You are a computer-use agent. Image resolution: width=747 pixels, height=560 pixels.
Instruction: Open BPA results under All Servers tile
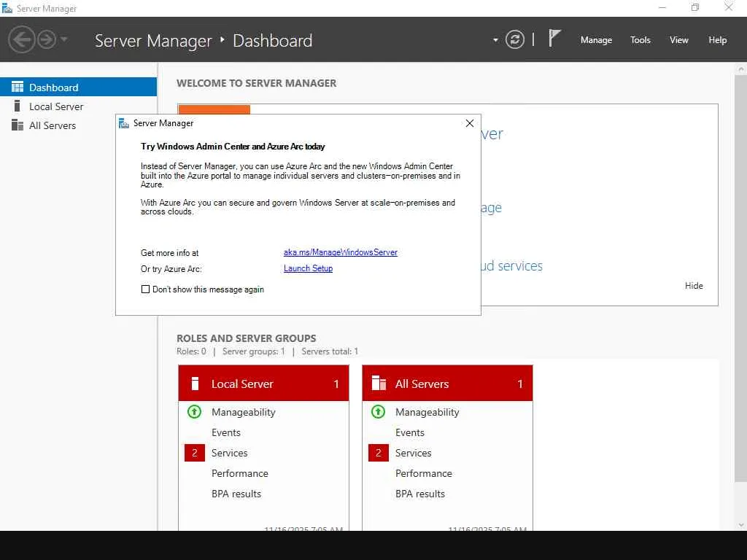(x=420, y=494)
